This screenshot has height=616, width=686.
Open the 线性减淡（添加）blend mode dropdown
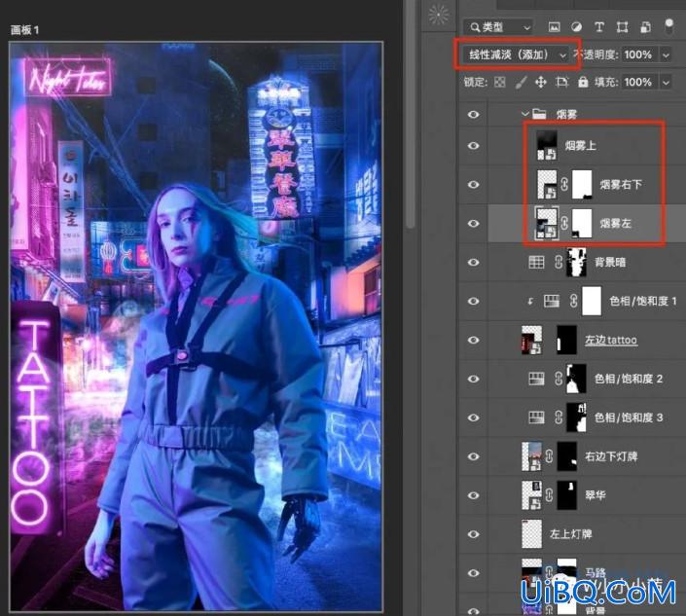[517, 54]
